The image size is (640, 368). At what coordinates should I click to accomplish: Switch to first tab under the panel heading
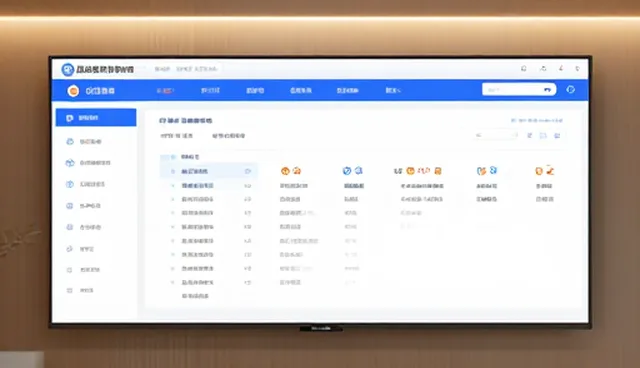tap(176, 136)
